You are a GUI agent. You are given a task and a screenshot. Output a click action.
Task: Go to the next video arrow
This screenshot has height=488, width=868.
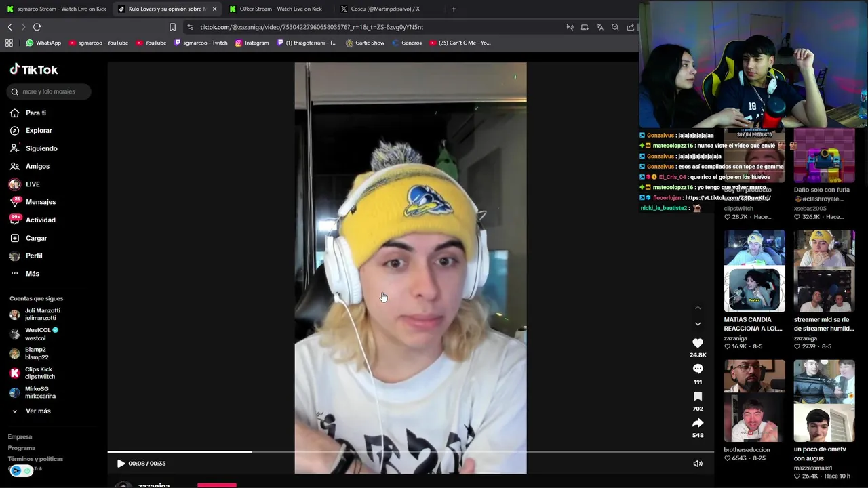click(x=698, y=324)
